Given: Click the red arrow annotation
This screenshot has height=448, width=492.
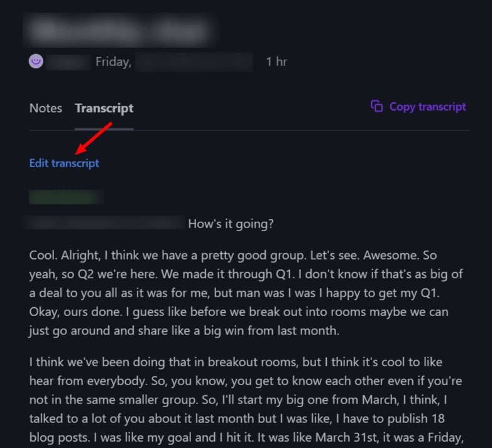Looking at the screenshot, I should point(94,138).
